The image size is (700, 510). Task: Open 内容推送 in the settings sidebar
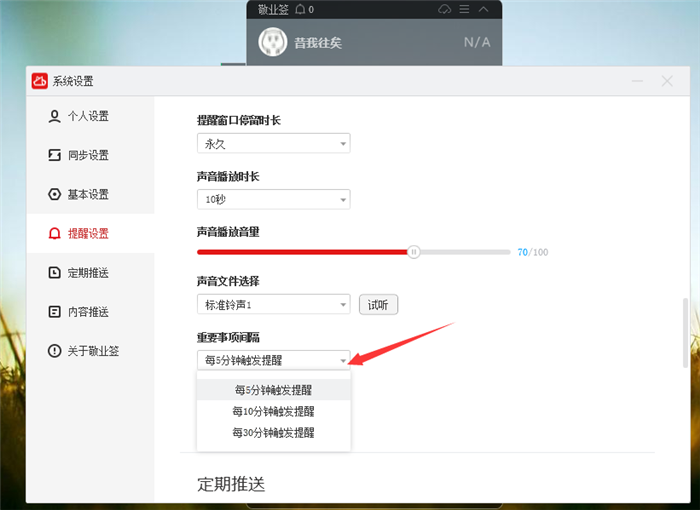[x=91, y=312]
